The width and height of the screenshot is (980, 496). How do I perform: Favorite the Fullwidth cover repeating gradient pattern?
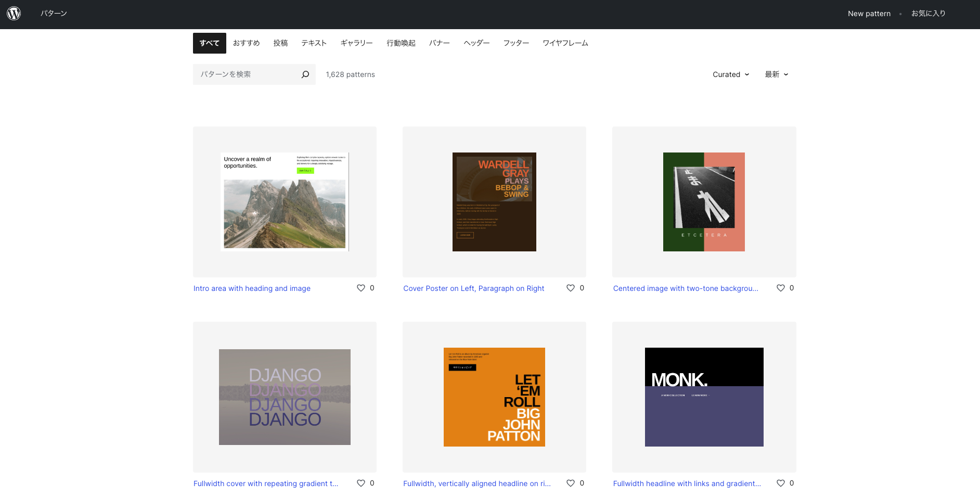click(x=361, y=483)
